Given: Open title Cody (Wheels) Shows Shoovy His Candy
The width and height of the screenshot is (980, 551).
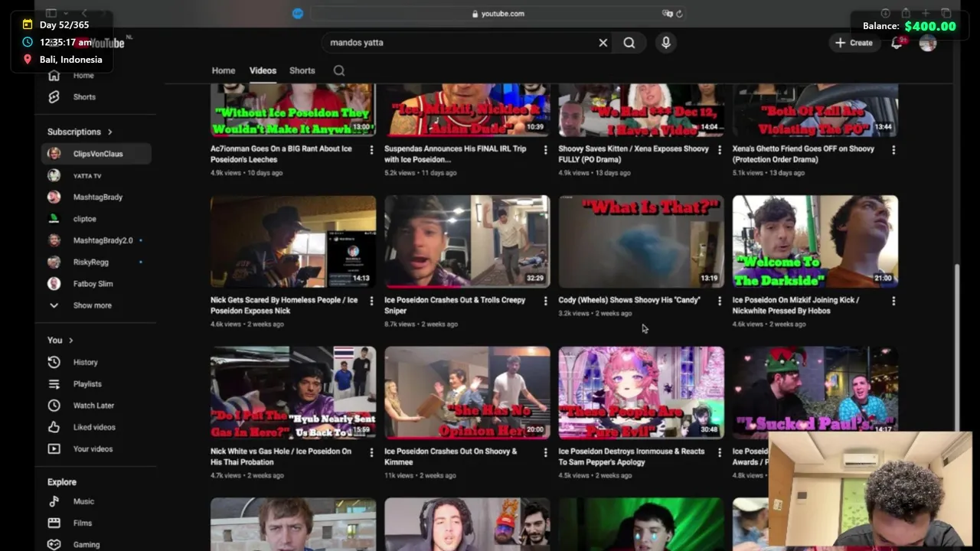Looking at the screenshot, I should pyautogui.click(x=629, y=300).
